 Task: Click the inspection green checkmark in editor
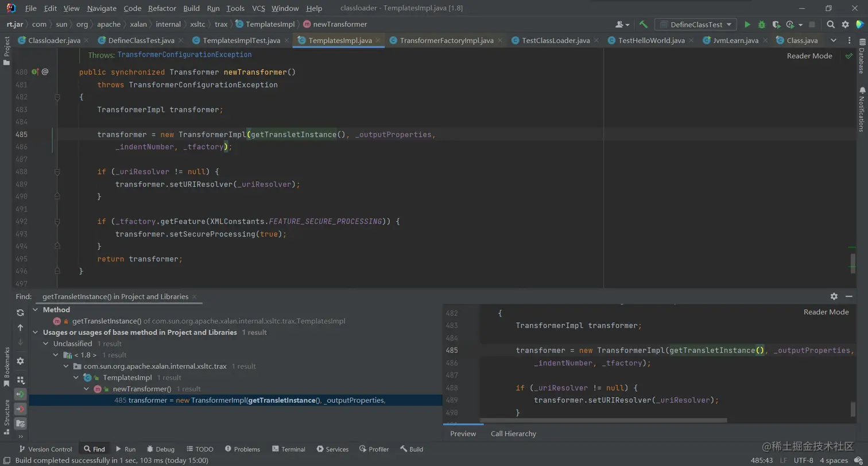tap(848, 56)
